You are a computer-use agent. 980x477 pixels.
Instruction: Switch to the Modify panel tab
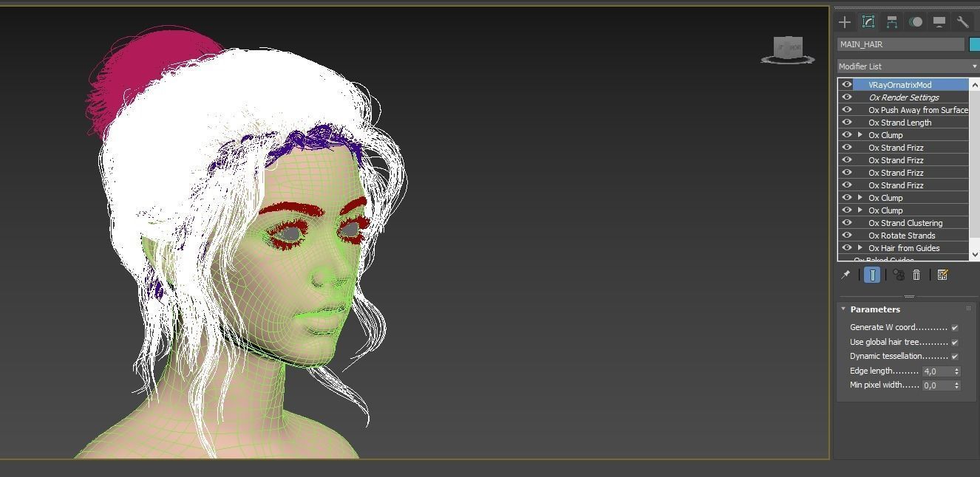click(x=868, y=22)
